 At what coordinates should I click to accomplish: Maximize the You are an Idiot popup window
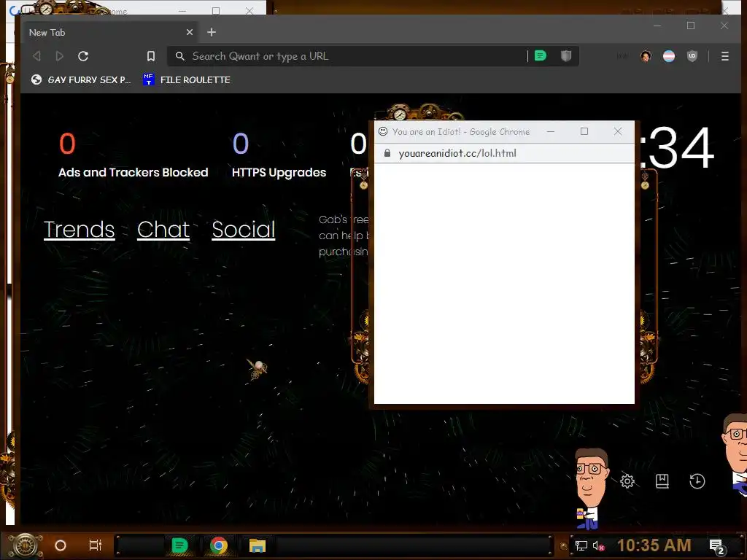point(584,131)
